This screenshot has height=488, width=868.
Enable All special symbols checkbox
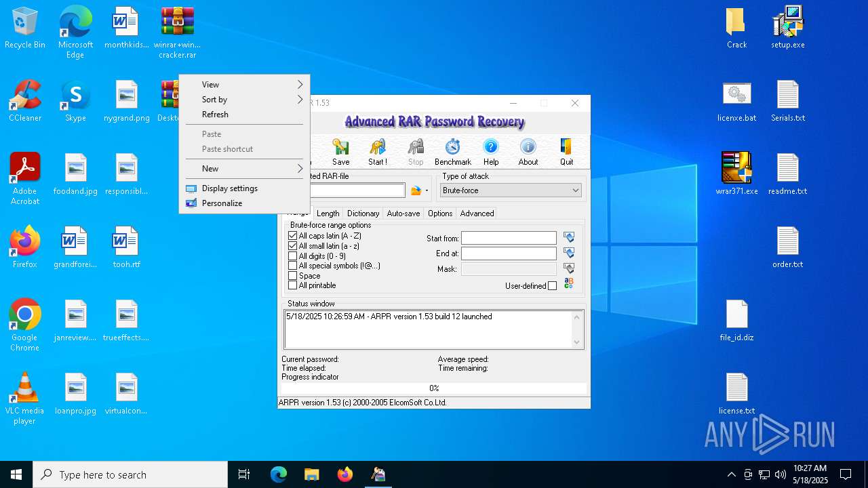(293, 266)
